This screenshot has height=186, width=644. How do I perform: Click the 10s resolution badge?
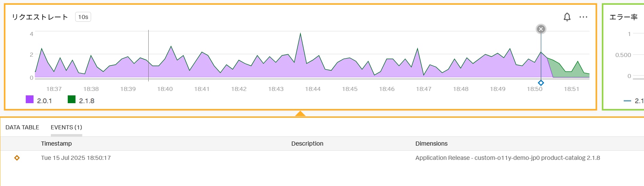tap(83, 17)
